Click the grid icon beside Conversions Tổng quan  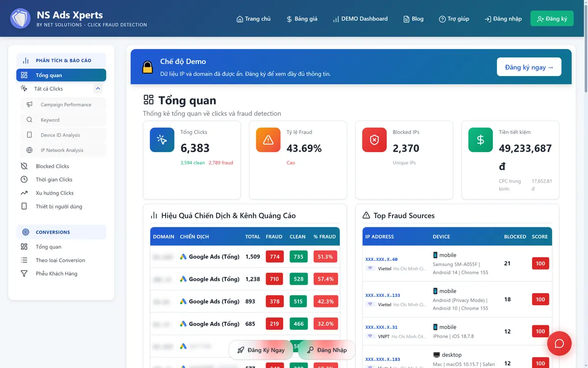pyautogui.click(x=24, y=247)
